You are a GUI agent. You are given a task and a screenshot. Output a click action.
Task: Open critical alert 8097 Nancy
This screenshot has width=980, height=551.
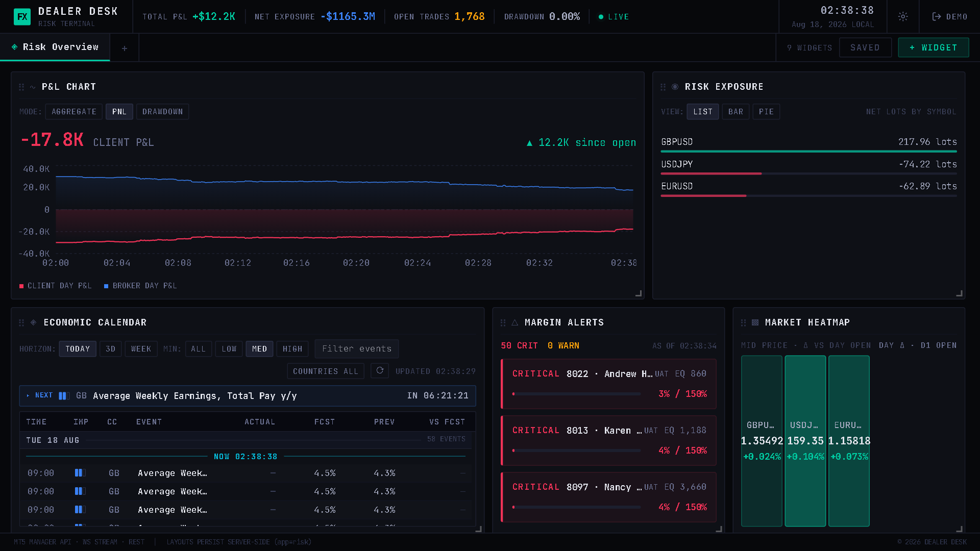(608, 497)
